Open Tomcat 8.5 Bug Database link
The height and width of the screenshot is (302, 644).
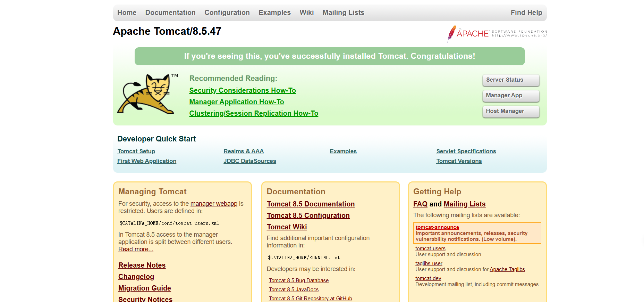(x=299, y=280)
